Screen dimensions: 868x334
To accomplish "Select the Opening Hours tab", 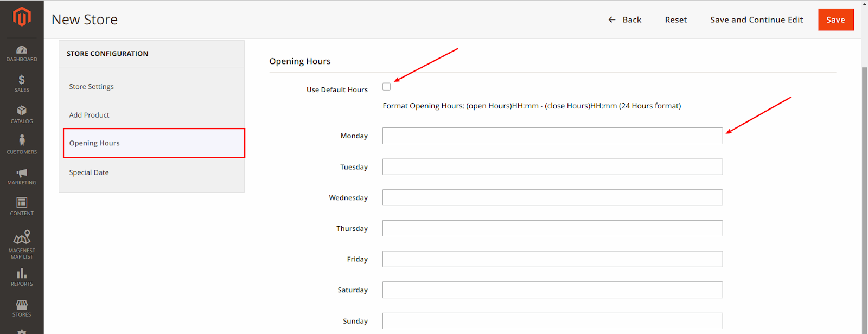I will click(154, 143).
